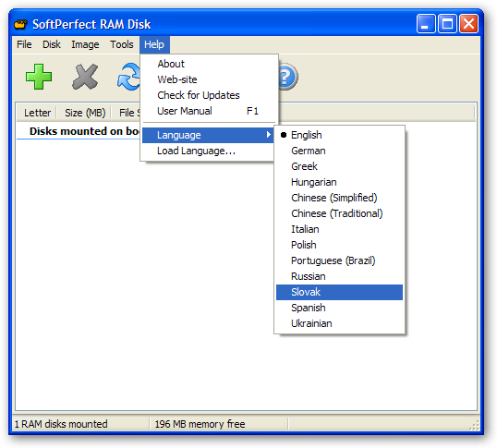Select Chinese (Traditional) language
The width and height of the screenshot is (497, 448).
pyautogui.click(x=339, y=213)
